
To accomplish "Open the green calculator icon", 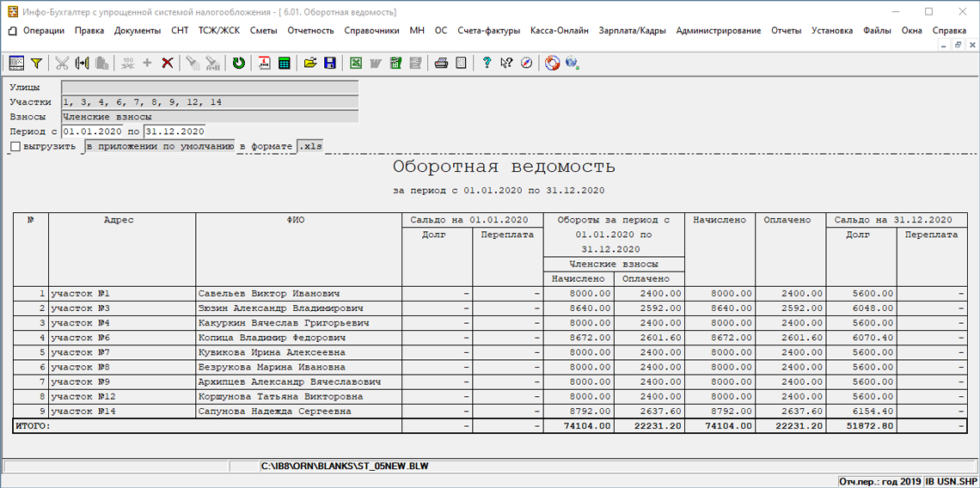I will click(285, 63).
